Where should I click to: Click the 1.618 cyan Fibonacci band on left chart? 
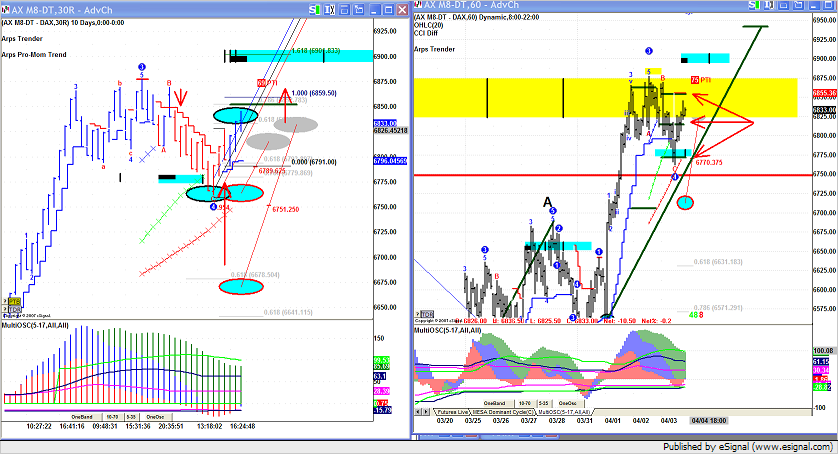pos(300,54)
